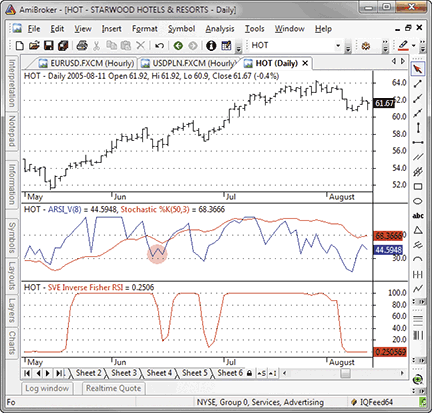Open the Realtime Quote tab
Viewport: 432px width, 413px height.
coord(114,388)
